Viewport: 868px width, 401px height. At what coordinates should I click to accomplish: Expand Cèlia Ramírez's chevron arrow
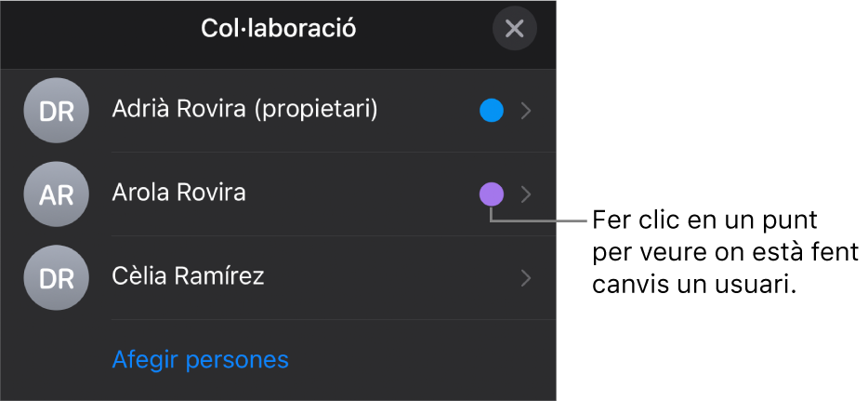526,278
